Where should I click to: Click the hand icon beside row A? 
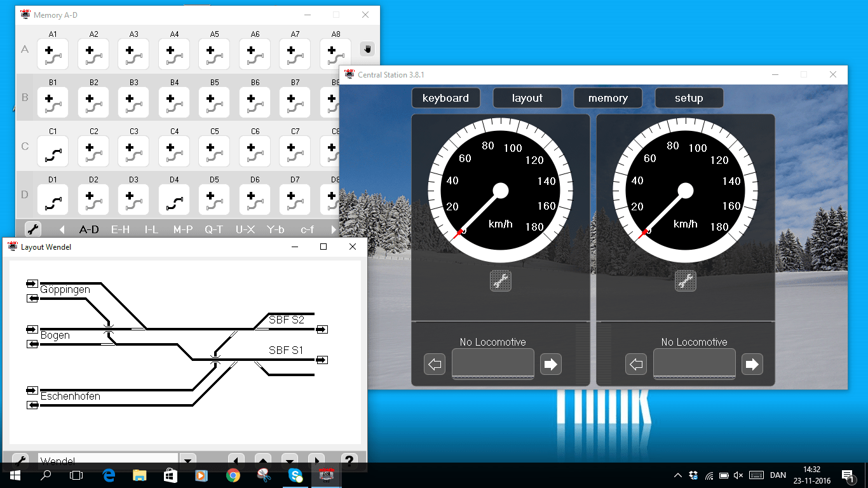point(367,49)
